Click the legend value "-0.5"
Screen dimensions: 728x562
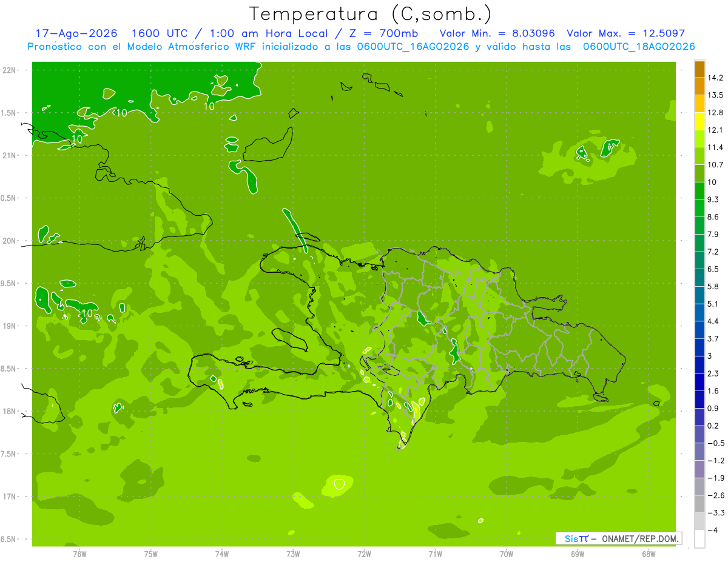point(715,443)
